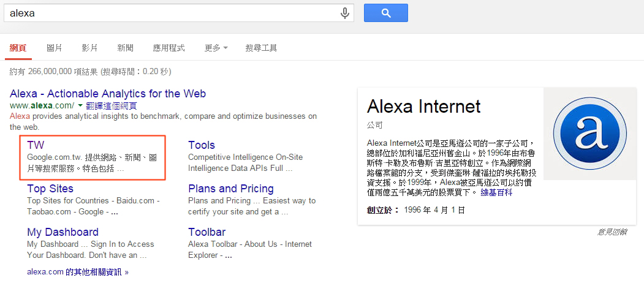Click inside the alexa search field
This screenshot has width=644, height=283.
tap(170, 13)
